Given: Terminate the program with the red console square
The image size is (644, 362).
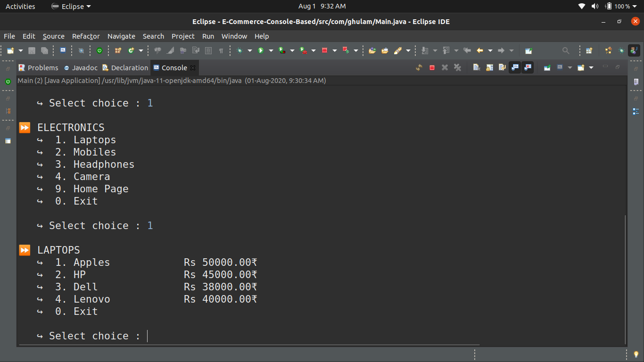Looking at the screenshot, I should click(x=432, y=68).
